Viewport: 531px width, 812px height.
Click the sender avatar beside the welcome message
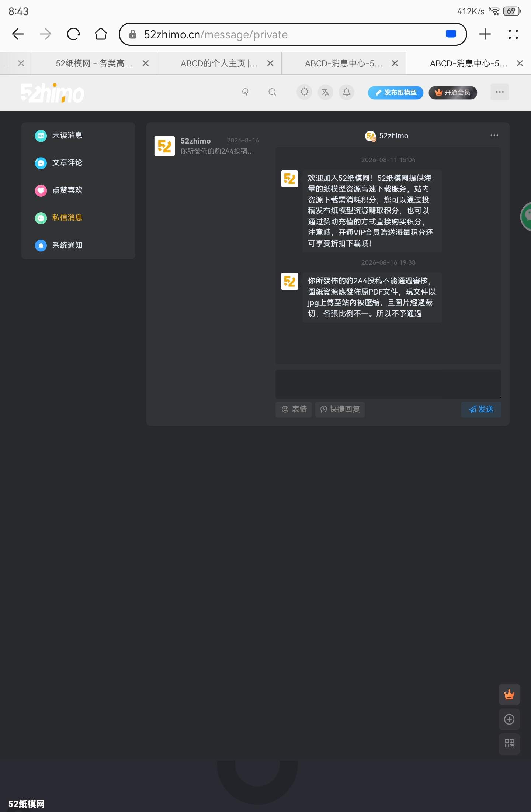coord(289,179)
